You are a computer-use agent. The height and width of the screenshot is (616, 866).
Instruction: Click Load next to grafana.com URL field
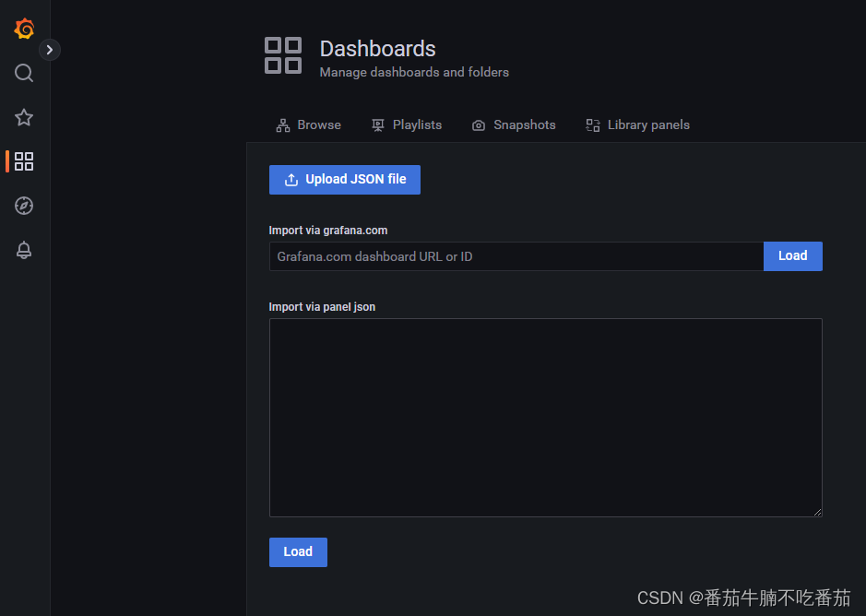tap(792, 256)
